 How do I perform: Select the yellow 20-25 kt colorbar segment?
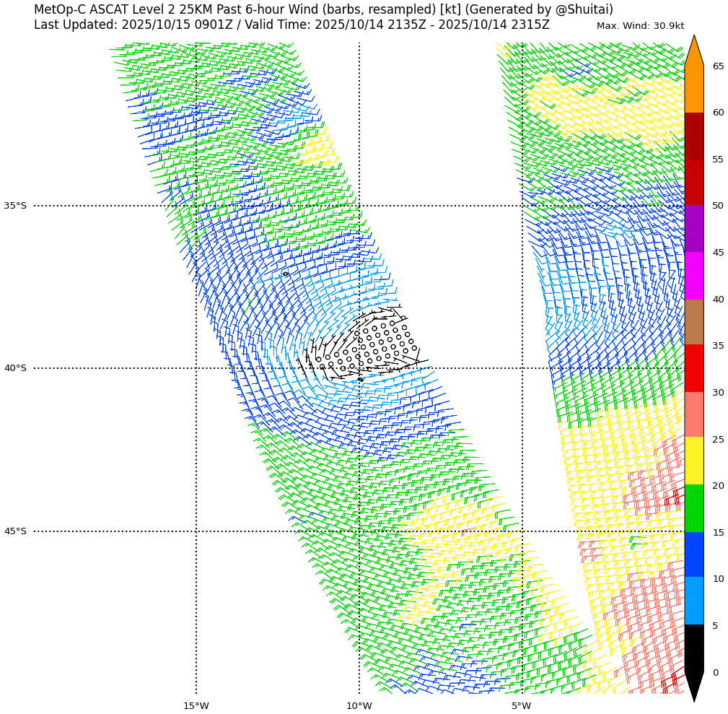pos(693,461)
